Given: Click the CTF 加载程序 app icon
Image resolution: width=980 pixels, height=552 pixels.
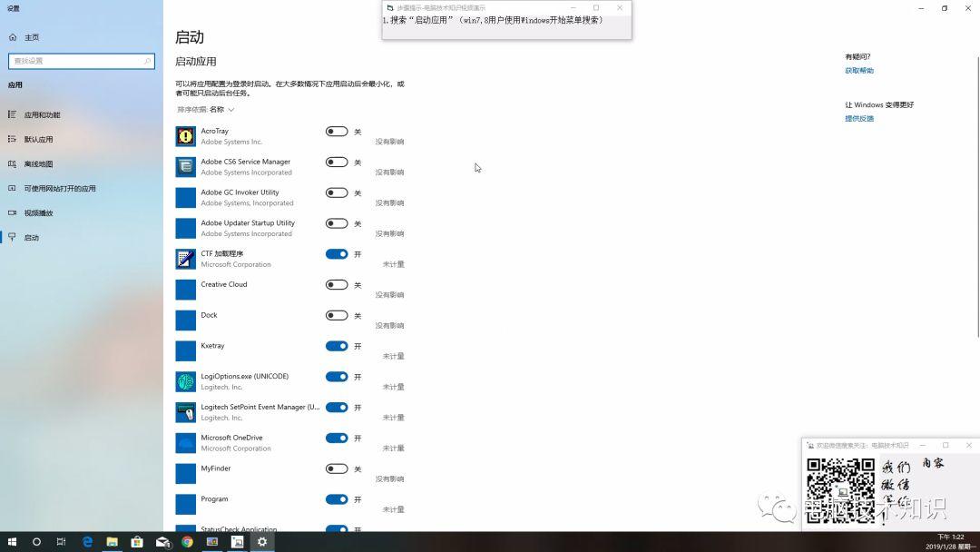Looking at the screenshot, I should 186,258.
